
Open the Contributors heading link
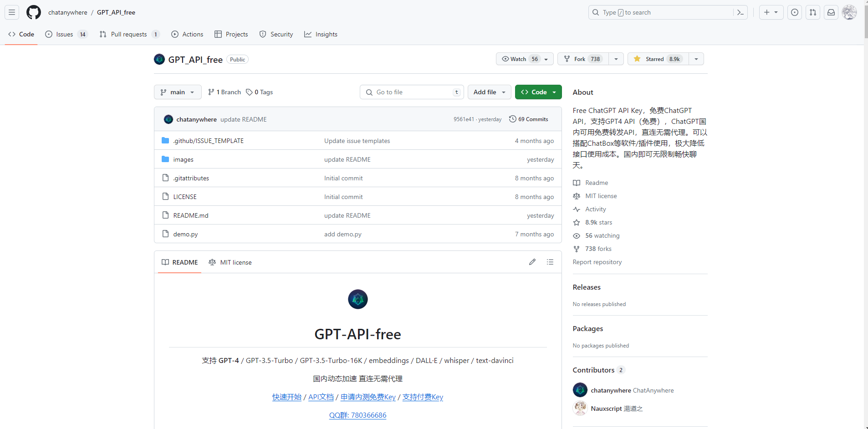(x=598, y=370)
